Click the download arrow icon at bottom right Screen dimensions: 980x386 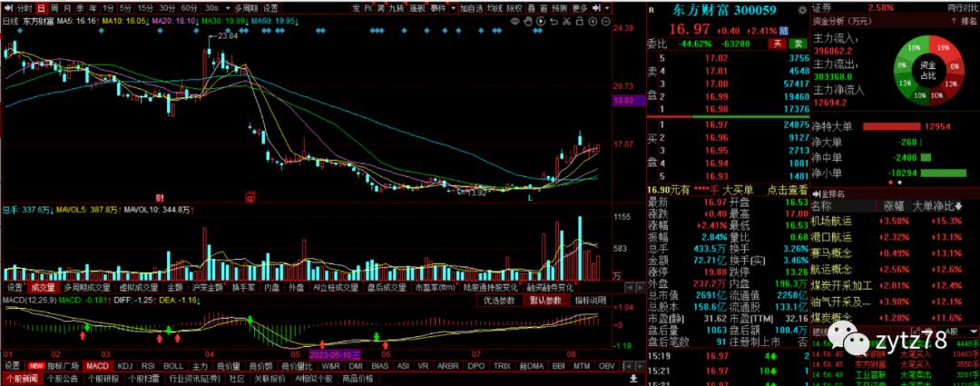(x=633, y=379)
